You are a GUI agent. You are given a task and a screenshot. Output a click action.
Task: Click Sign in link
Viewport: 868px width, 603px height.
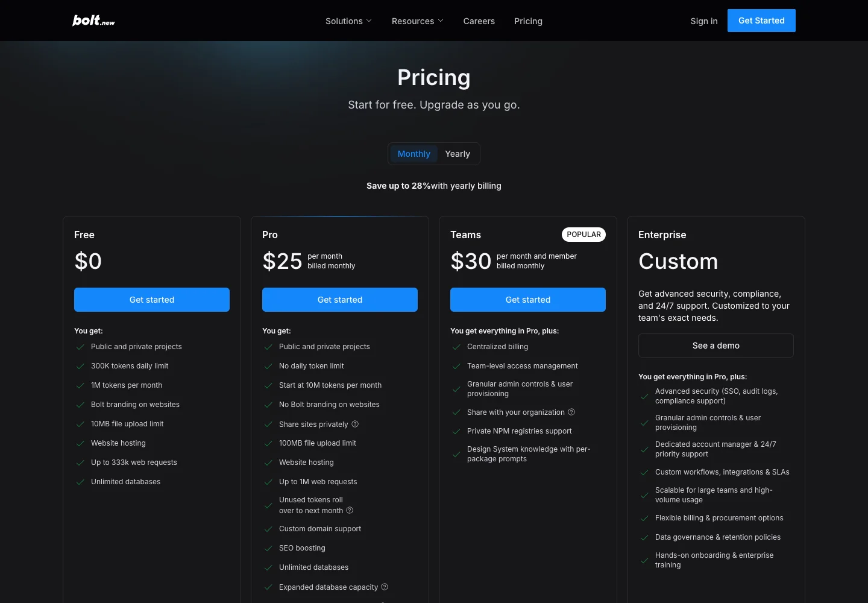(x=704, y=21)
